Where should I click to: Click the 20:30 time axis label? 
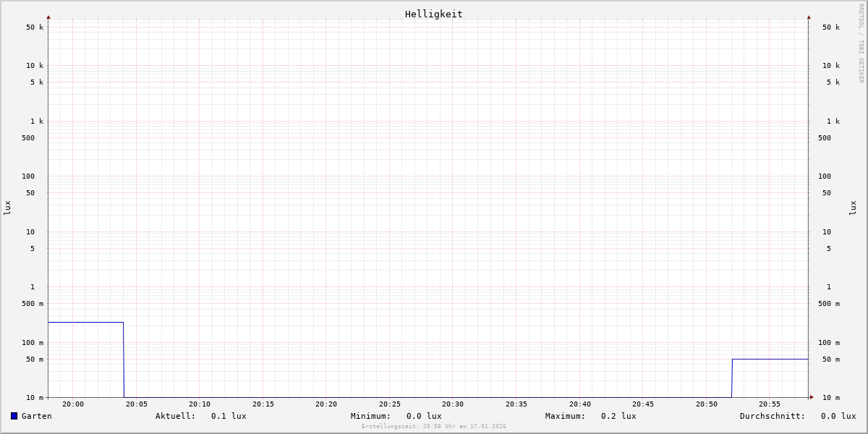453,404
